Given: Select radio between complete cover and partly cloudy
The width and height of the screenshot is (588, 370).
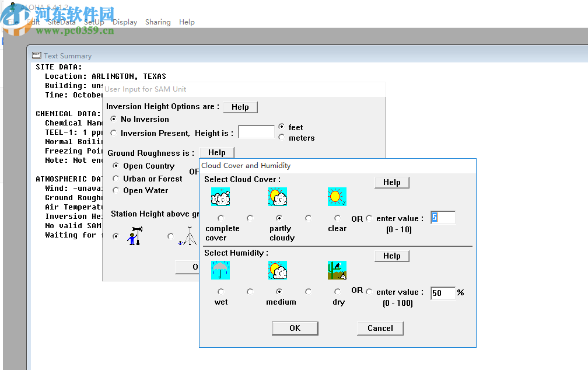Looking at the screenshot, I should (x=250, y=218).
